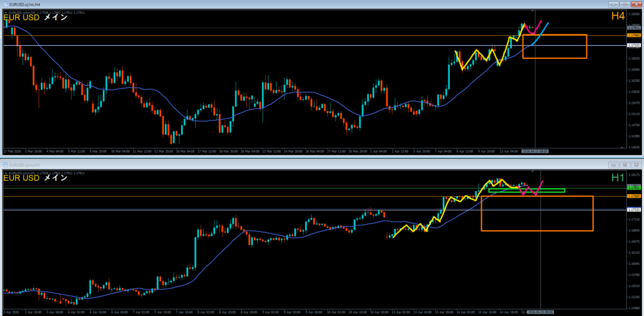Click the chart shift triangle on H4 chart
644x316 pixels.
point(535,11)
